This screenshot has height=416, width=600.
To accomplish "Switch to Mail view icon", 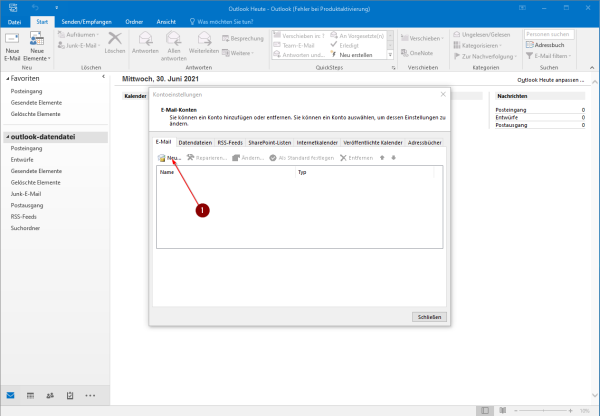I will point(10,395).
